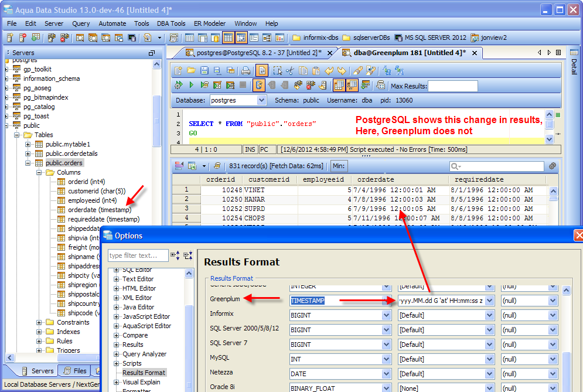Open the MS SQL SERVER 2012 bookmark
Screen dimensions: 583x392
(430, 38)
